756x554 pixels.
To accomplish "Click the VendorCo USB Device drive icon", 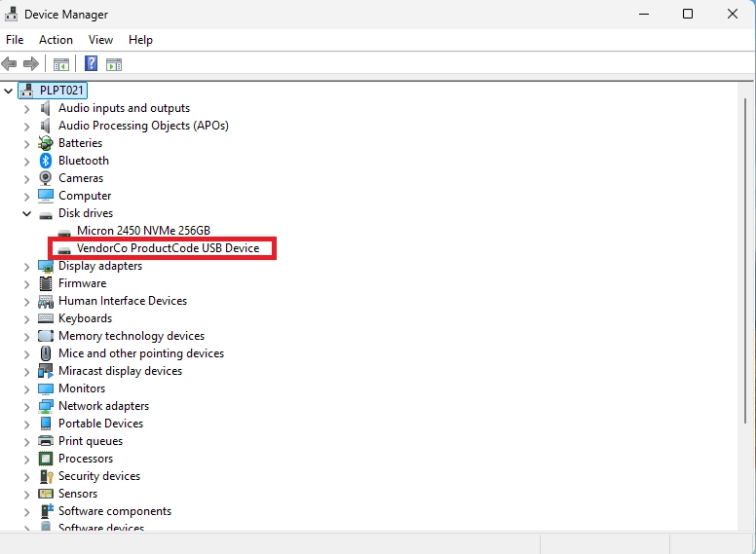I will 64,250.
